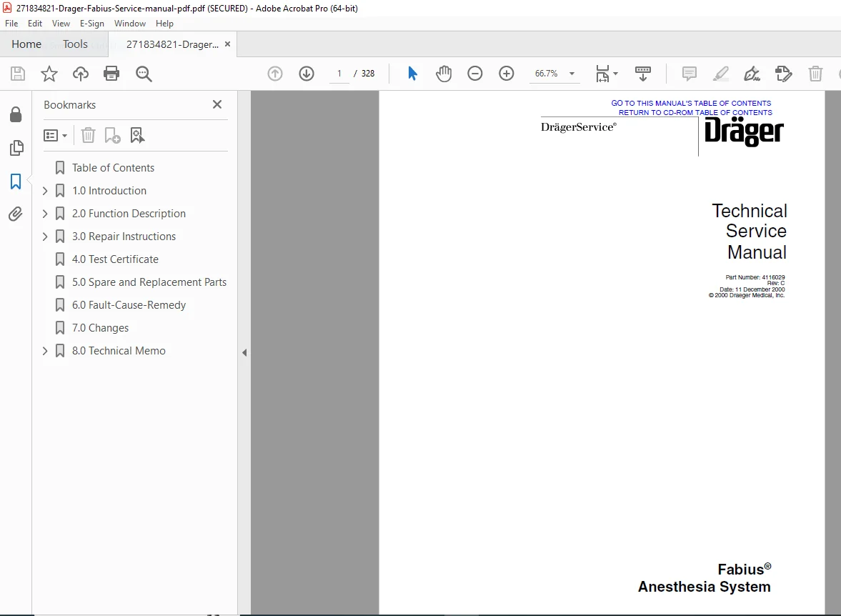Click the scrolling mode keyboard icon
The image size is (841, 616).
tap(642, 74)
